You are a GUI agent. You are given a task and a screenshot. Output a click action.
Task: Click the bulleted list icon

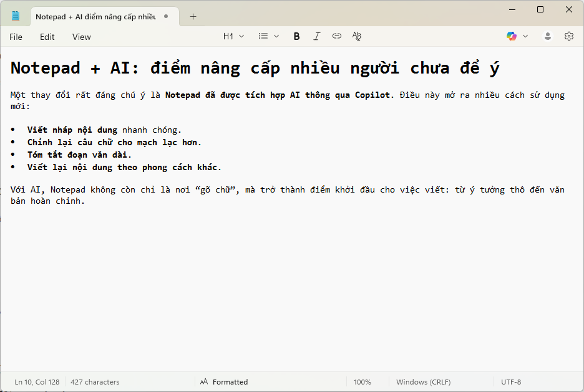point(263,36)
